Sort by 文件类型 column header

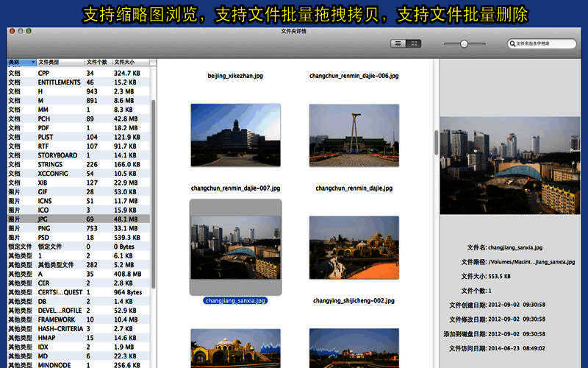(59, 63)
